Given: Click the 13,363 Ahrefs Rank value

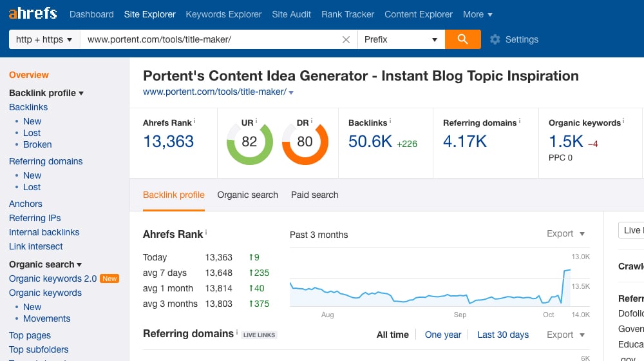Looking at the screenshot, I should pyautogui.click(x=168, y=141).
